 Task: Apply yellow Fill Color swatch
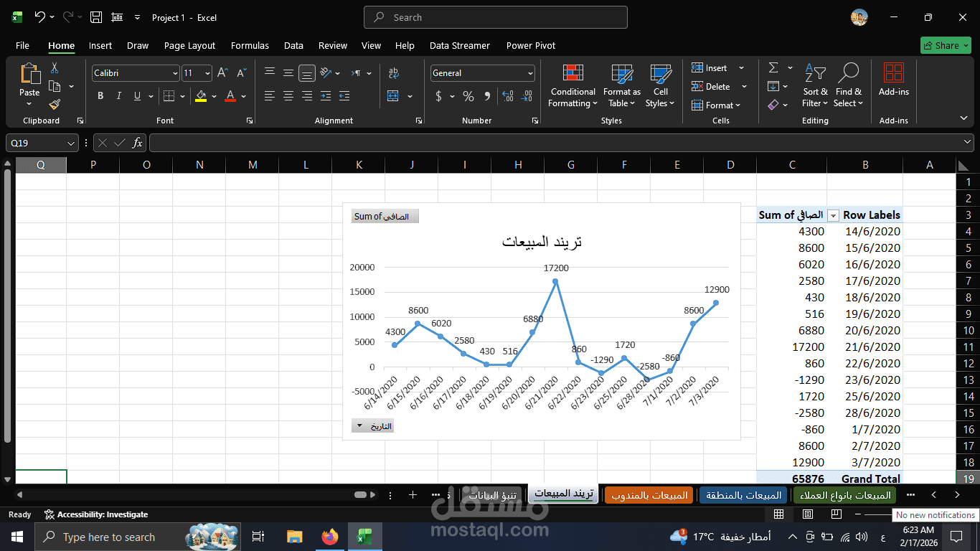pos(201,96)
